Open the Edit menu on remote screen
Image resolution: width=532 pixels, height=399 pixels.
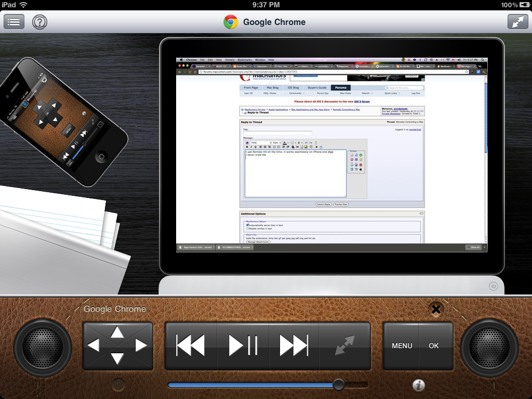210,60
